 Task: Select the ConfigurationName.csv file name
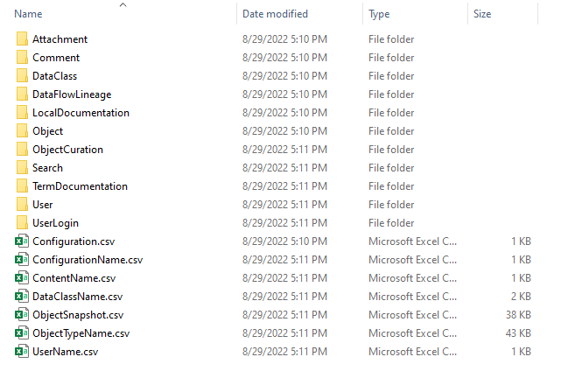pyautogui.click(x=87, y=260)
